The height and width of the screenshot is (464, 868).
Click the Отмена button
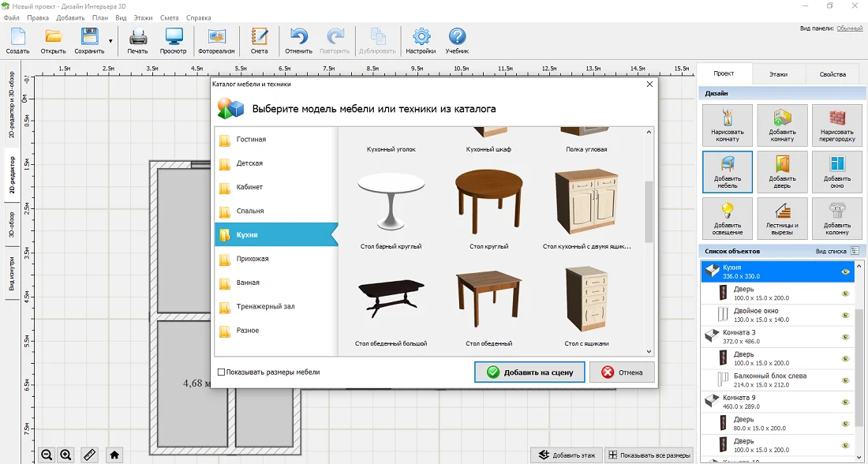coord(622,372)
